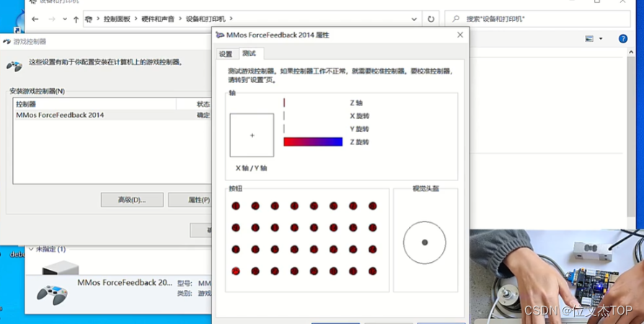
Task: Go back using the Explorer back arrow
Action: coord(35,19)
